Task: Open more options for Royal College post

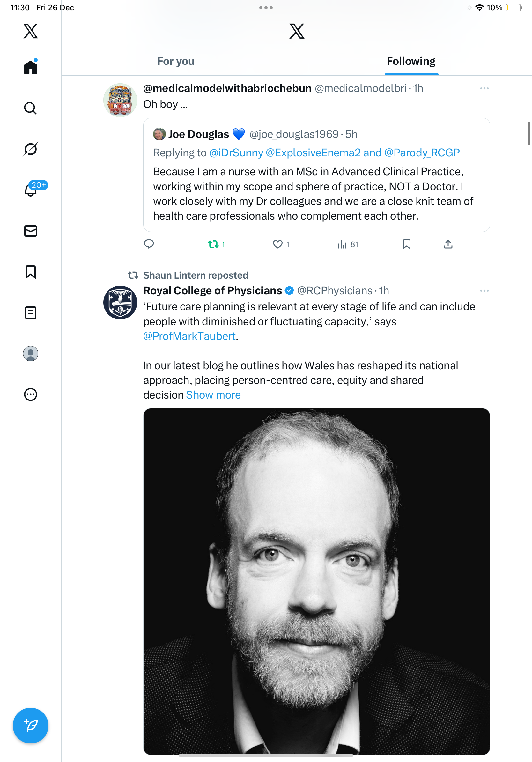Action: pos(484,291)
